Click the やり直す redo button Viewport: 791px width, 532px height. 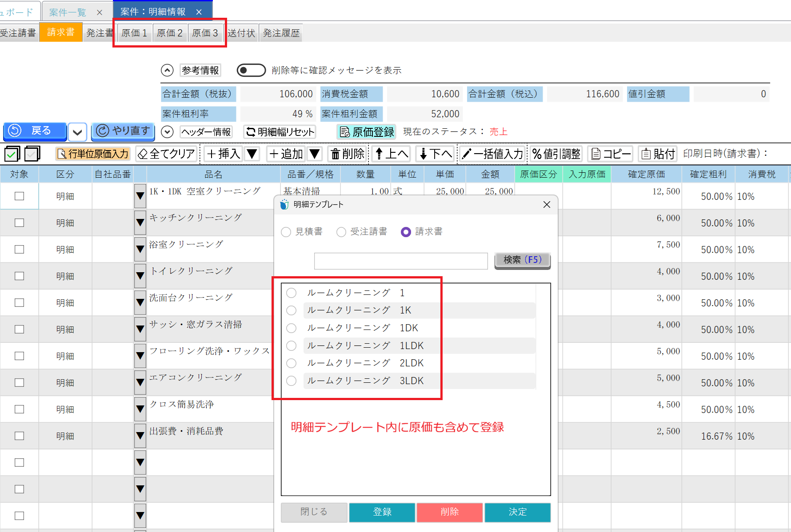(123, 131)
